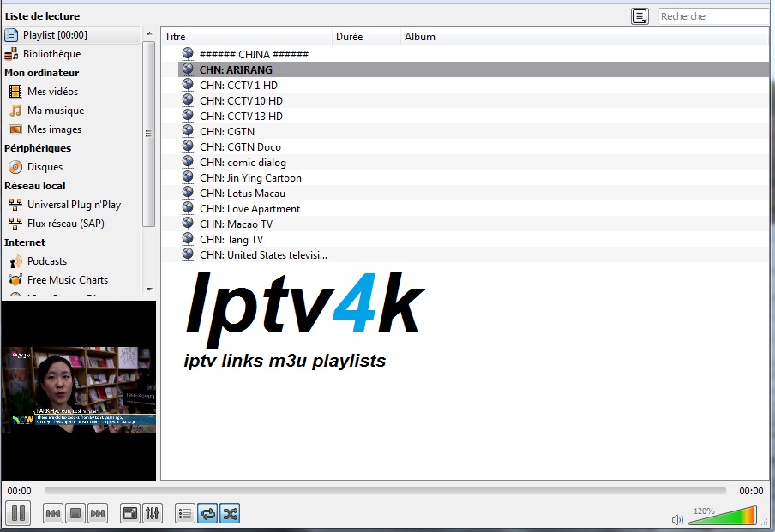Adjust the volume slider at 120%
The height and width of the screenshot is (532, 775).
coord(722,516)
